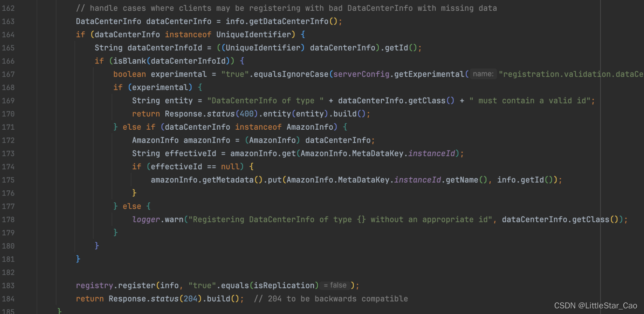This screenshot has width=644, height=314.
Task: Click the "register" method call on line 183
Action: tap(137, 286)
